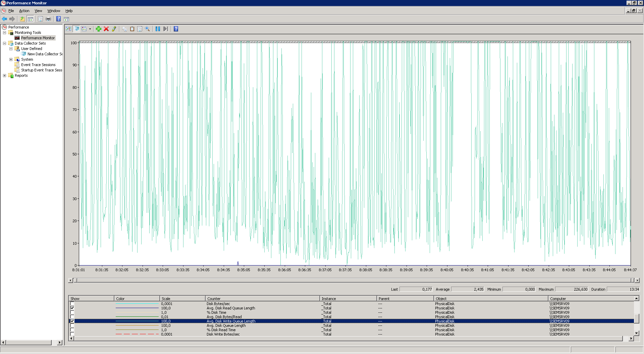Image resolution: width=644 pixels, height=354 pixels.
Task: Click the Update Data step icon
Action: [165, 29]
